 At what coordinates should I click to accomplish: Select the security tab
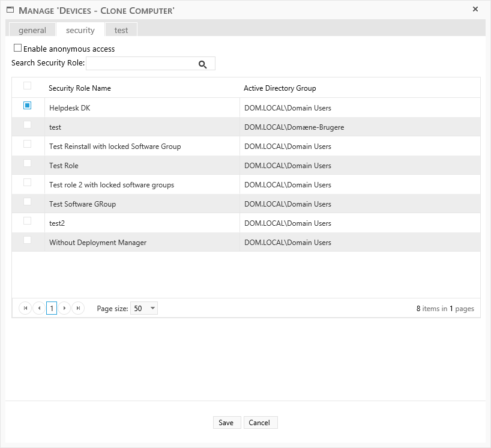(80, 30)
